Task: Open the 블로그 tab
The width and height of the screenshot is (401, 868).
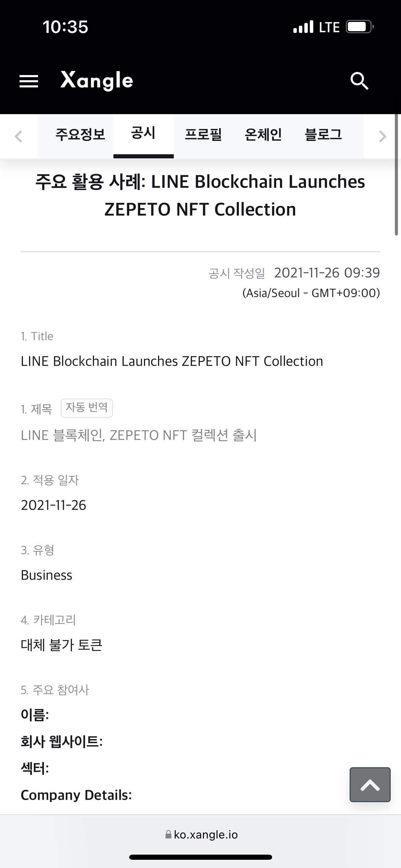Action: (x=323, y=134)
